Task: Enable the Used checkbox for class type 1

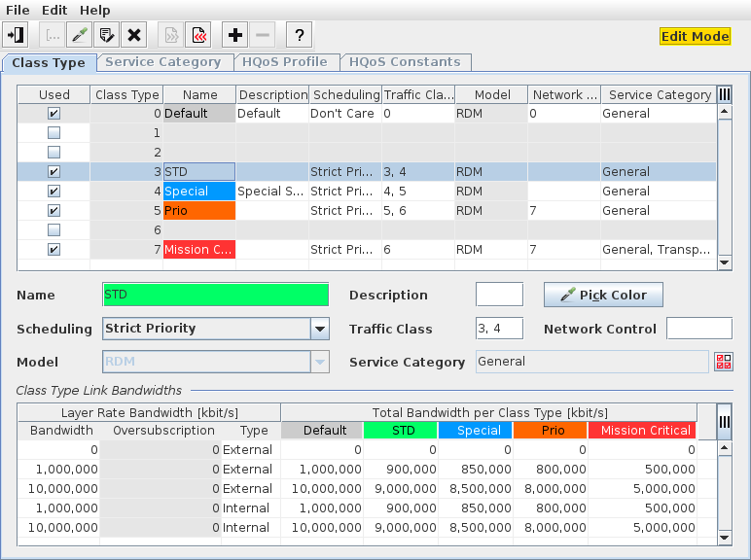Action: pyautogui.click(x=54, y=133)
